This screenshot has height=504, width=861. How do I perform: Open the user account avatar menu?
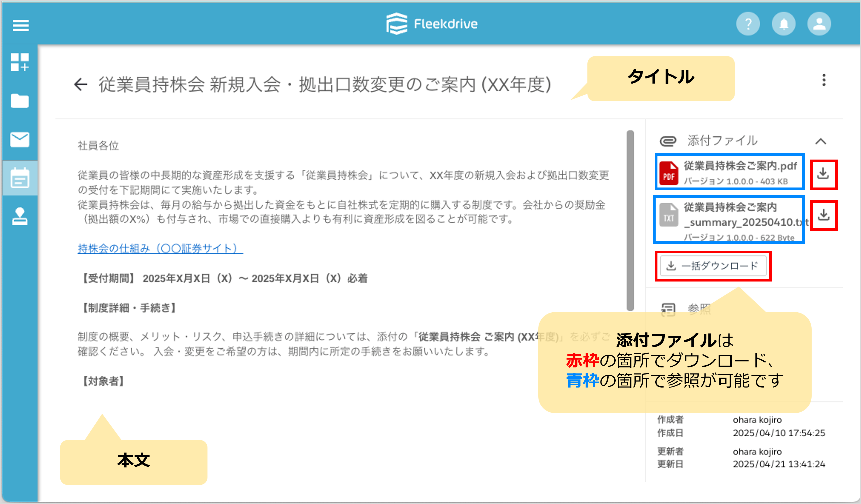pyautogui.click(x=819, y=24)
